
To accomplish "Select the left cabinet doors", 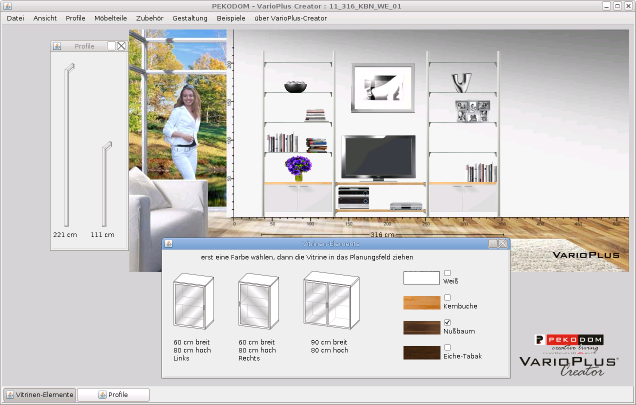I will pos(298,198).
